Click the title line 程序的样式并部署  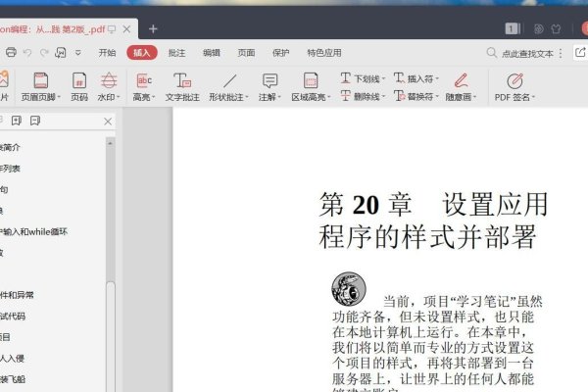coord(427,237)
